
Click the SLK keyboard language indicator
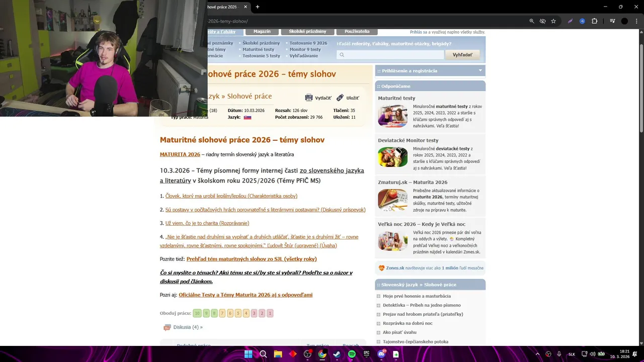[x=572, y=354]
